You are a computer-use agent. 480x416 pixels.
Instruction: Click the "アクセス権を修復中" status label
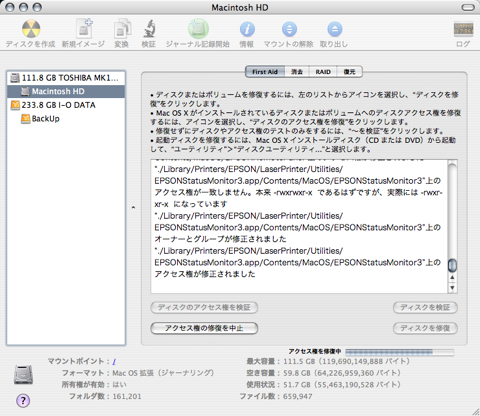315,351
